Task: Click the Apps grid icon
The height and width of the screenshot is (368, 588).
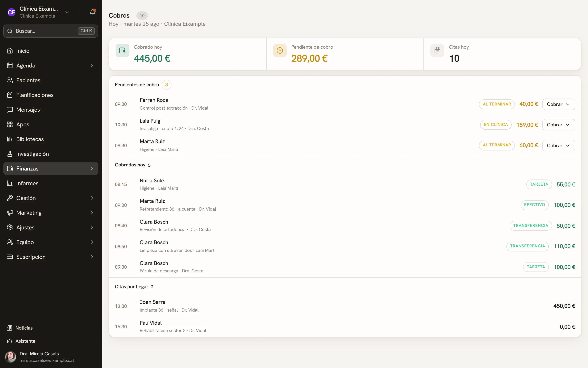Action: click(10, 124)
